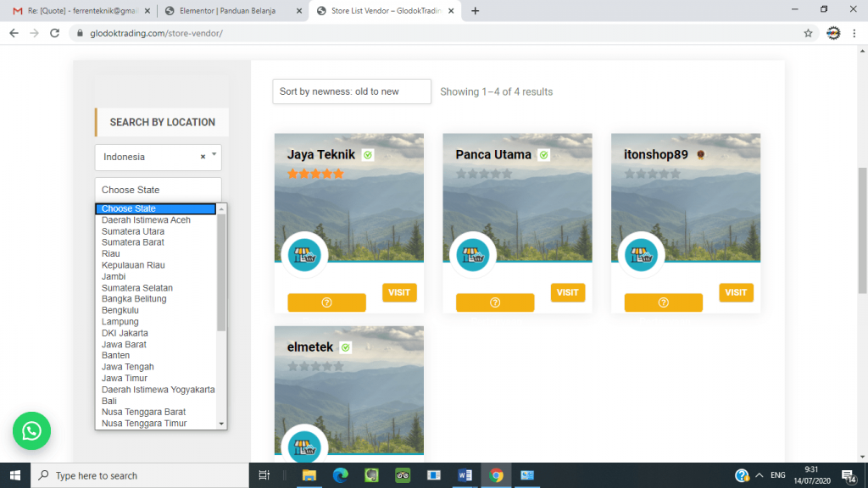Open File Explorer from the taskbar
The image size is (868, 488).
[x=309, y=475]
